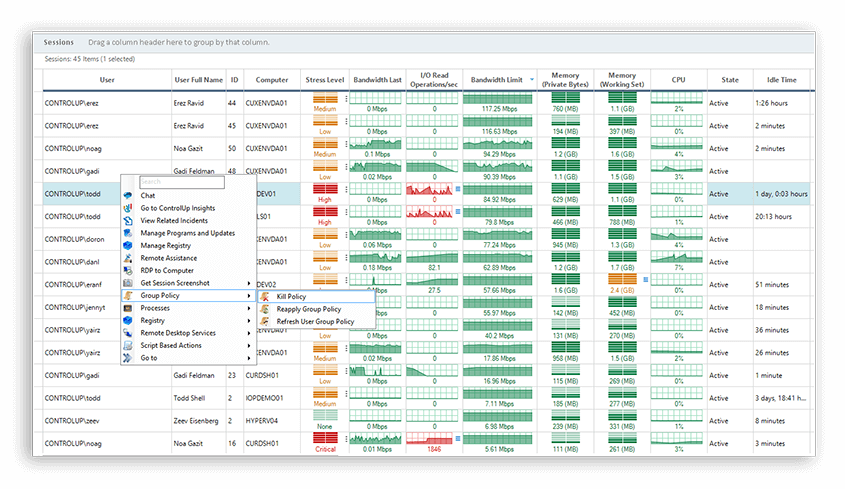
Task: Click the Script Based Actions icon
Action: coord(128,346)
